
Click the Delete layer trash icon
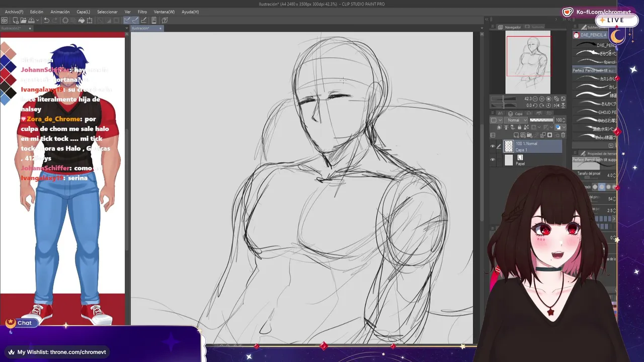[563, 135]
